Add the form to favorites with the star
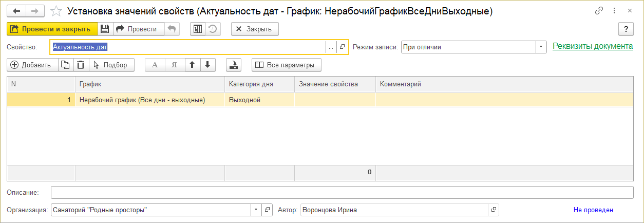The height and width of the screenshot is (223, 644). tap(56, 11)
